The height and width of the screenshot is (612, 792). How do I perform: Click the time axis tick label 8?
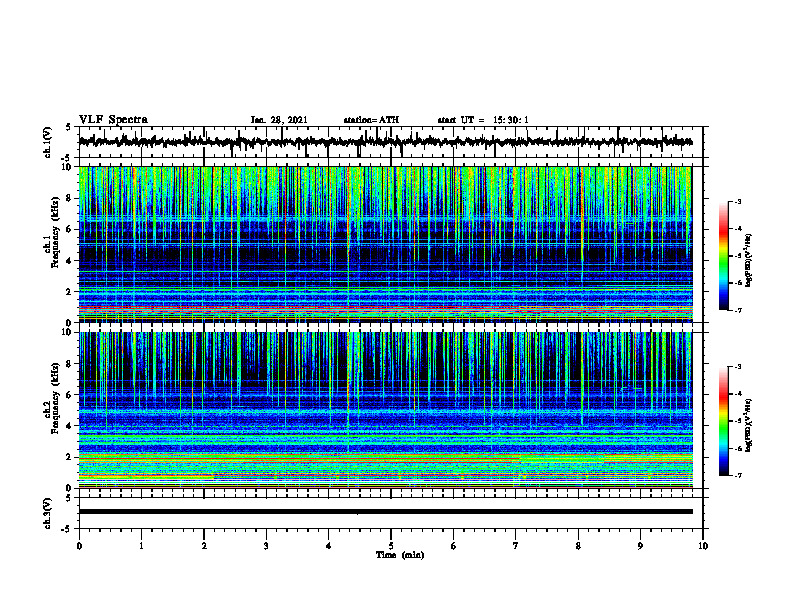[x=578, y=546]
